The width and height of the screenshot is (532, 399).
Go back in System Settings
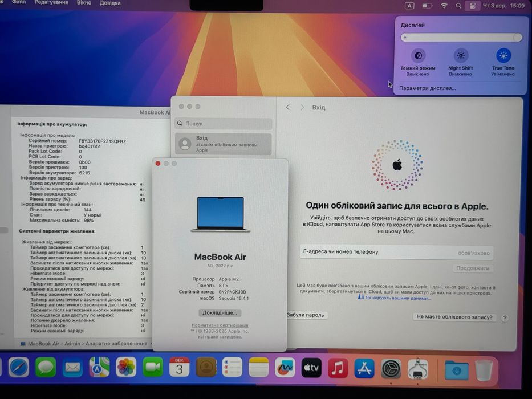(x=288, y=108)
